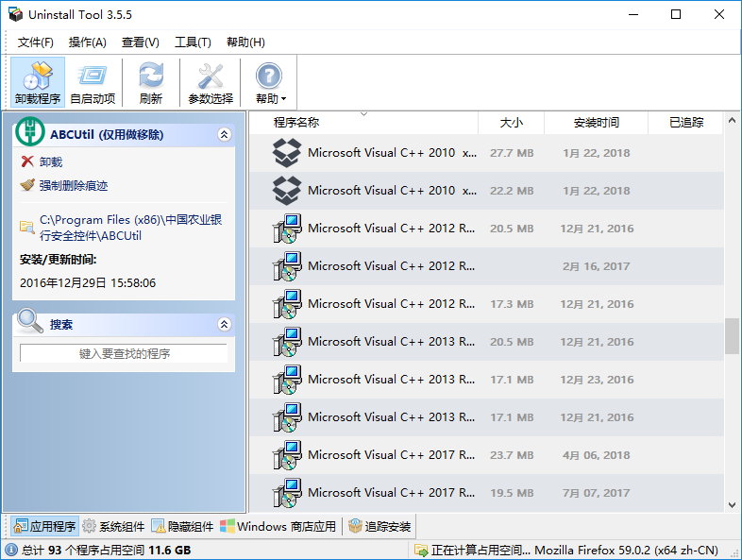Select icon of Visual C++ 2013 20.5 MB
742x560 pixels.
coord(287,342)
